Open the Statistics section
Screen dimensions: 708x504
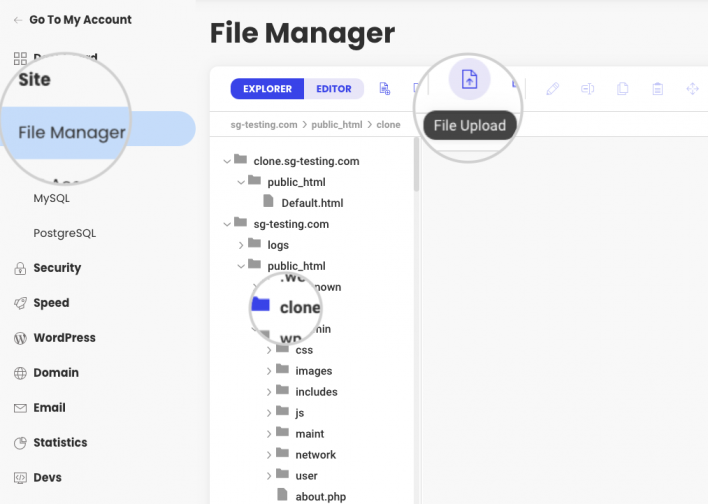click(x=60, y=442)
